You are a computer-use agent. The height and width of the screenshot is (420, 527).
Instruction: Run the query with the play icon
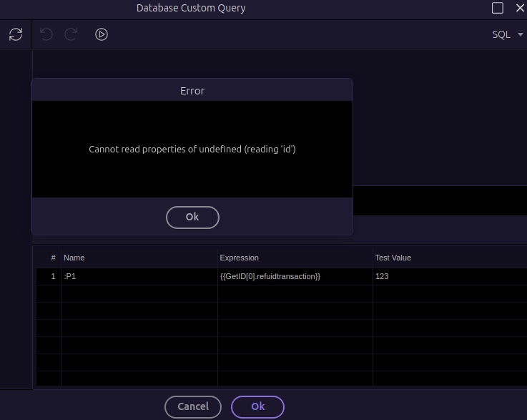101,34
